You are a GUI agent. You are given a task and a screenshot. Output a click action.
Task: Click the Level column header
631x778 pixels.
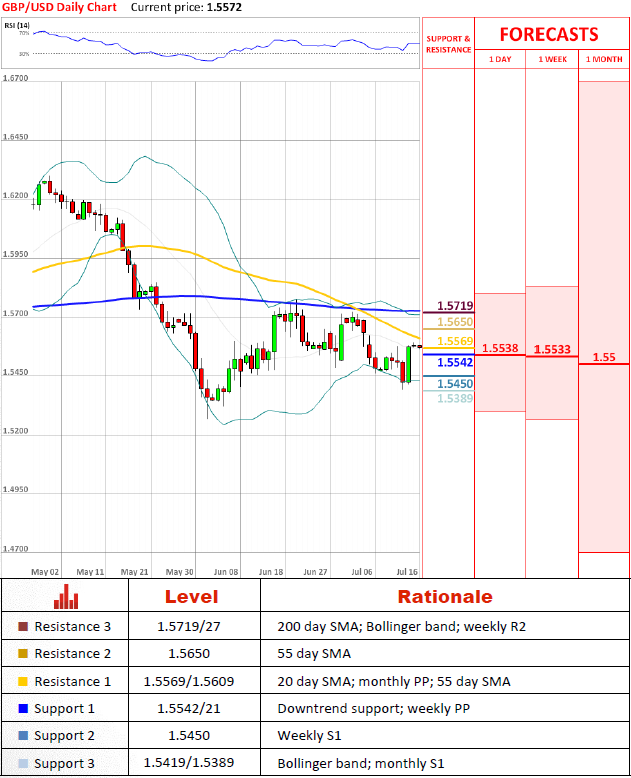click(x=191, y=596)
